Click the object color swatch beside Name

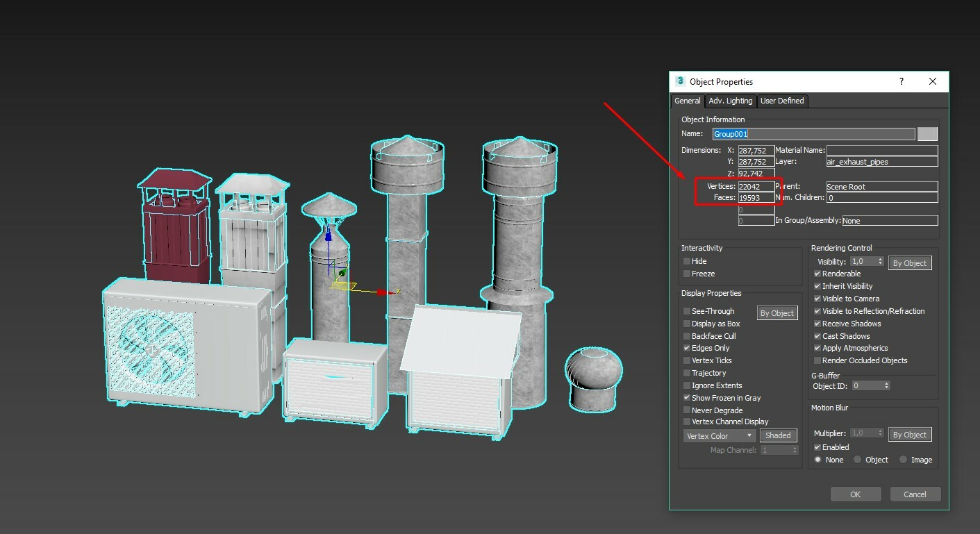click(x=927, y=134)
